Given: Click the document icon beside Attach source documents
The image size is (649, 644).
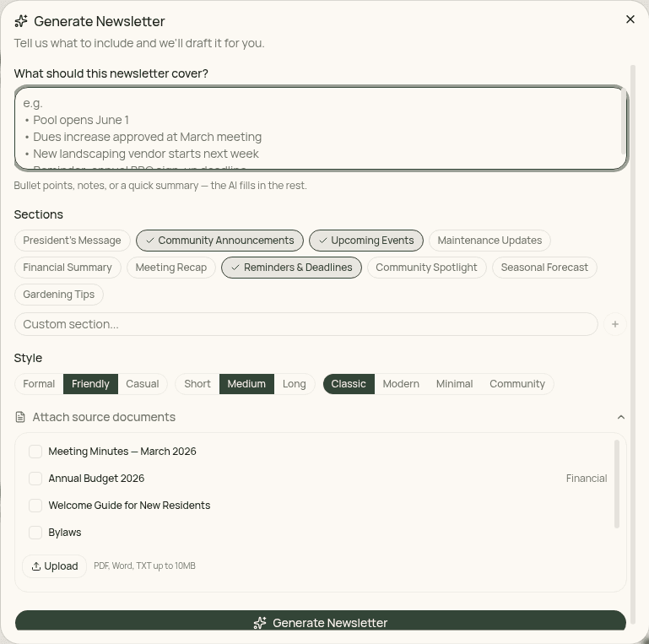Looking at the screenshot, I should 20,417.
